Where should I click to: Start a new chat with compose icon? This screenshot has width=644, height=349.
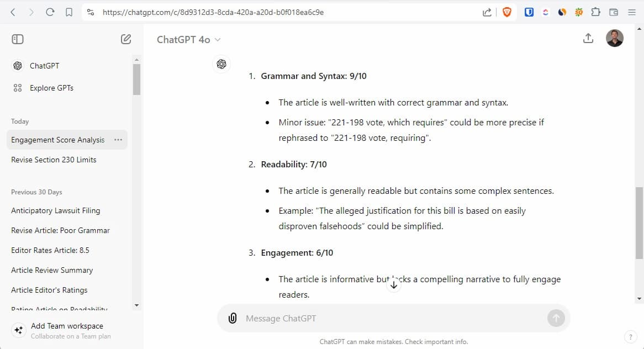[126, 39]
